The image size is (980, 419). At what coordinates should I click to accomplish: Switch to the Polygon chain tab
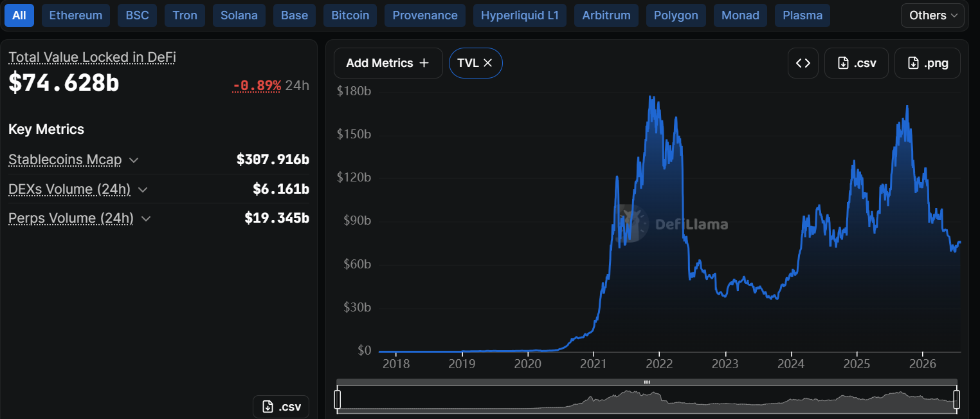tap(676, 15)
